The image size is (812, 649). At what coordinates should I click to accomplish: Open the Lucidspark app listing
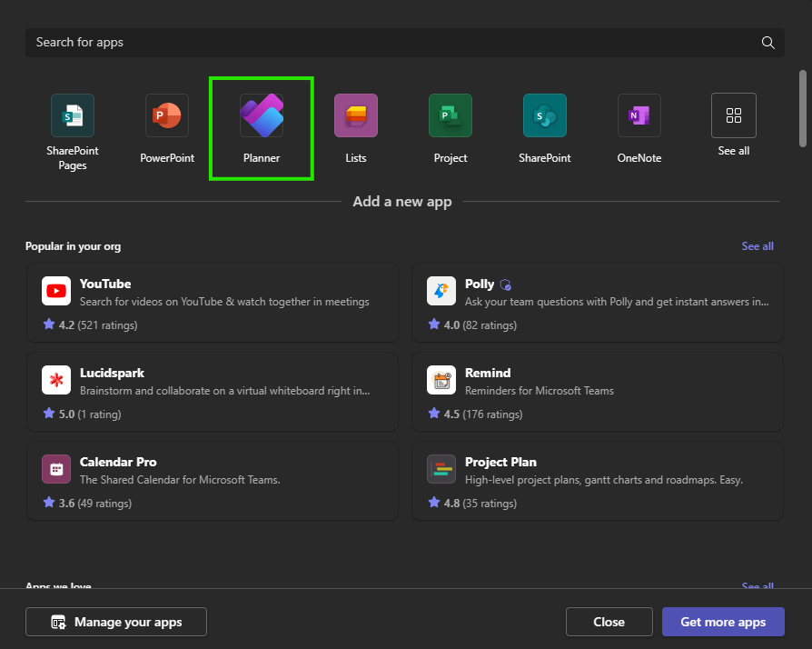(213, 389)
